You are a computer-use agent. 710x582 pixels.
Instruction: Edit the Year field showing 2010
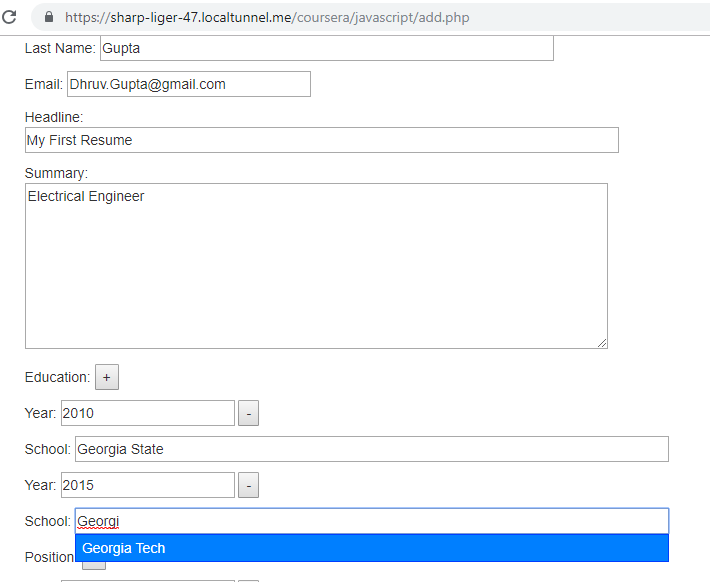tap(148, 413)
